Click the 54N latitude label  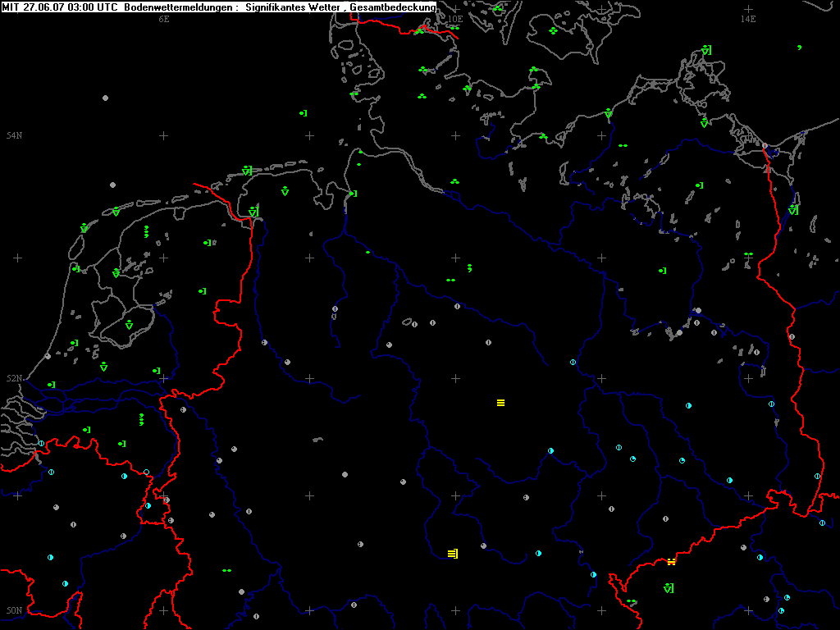point(14,135)
